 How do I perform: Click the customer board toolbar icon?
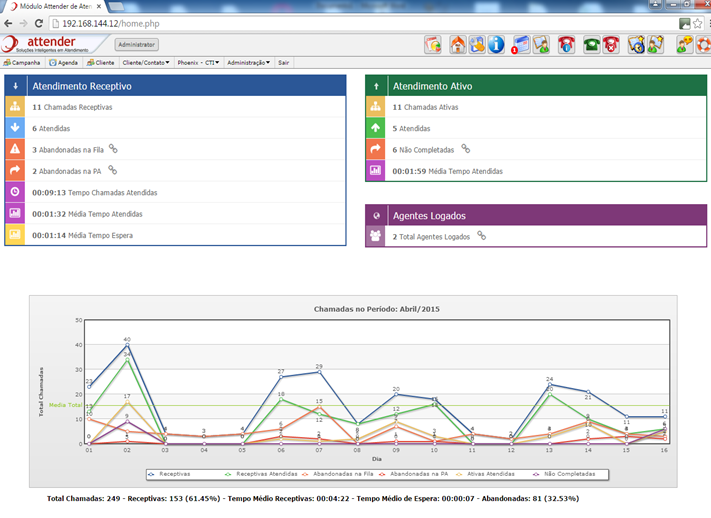(541, 45)
